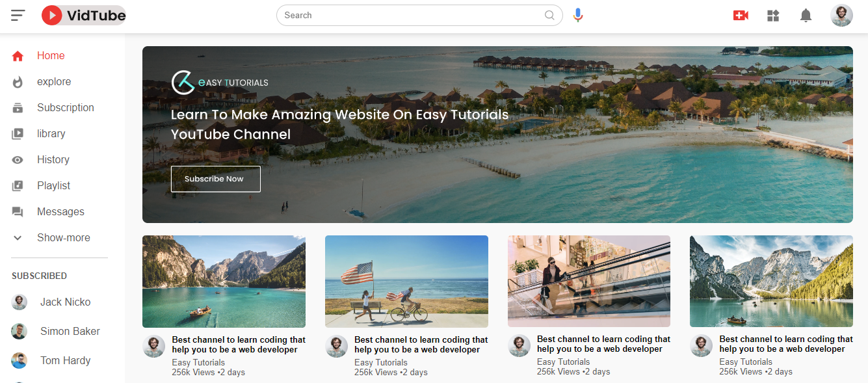
Task: Click the explore flame icon
Action: 18,82
